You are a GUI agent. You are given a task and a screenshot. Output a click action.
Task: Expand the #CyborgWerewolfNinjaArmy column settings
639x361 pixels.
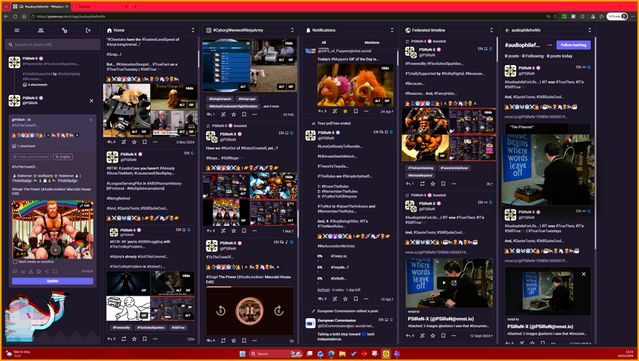(292, 30)
